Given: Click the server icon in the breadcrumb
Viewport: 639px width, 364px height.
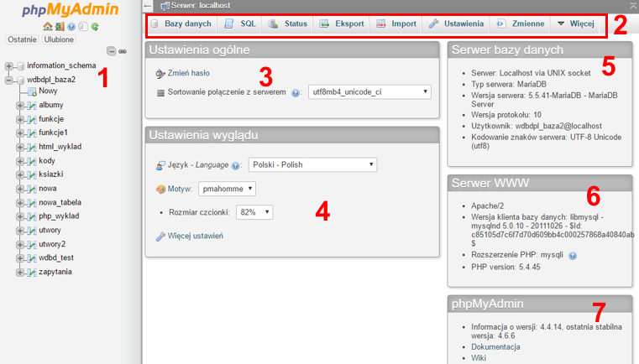Looking at the screenshot, I should click(x=165, y=6).
